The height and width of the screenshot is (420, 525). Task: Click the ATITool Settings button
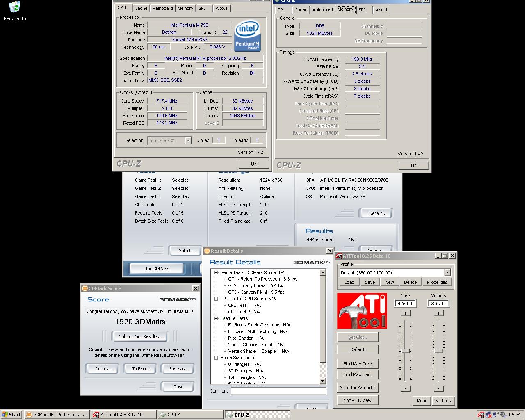click(x=443, y=401)
